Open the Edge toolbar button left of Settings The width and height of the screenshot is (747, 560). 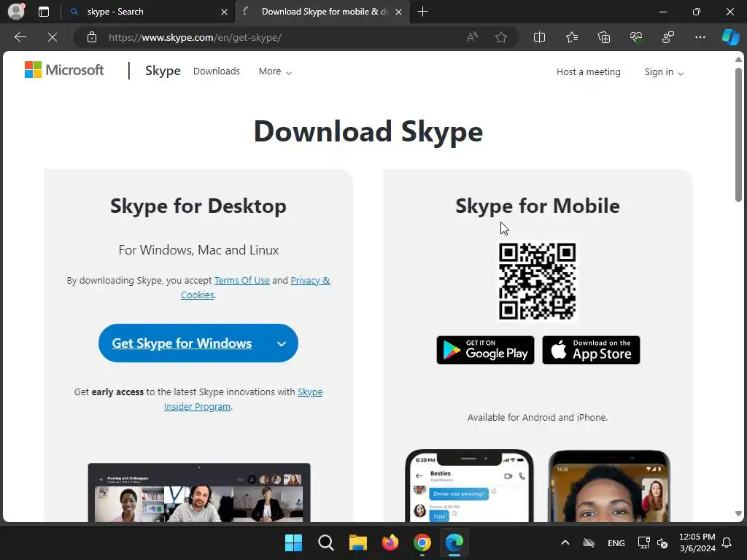coord(668,37)
